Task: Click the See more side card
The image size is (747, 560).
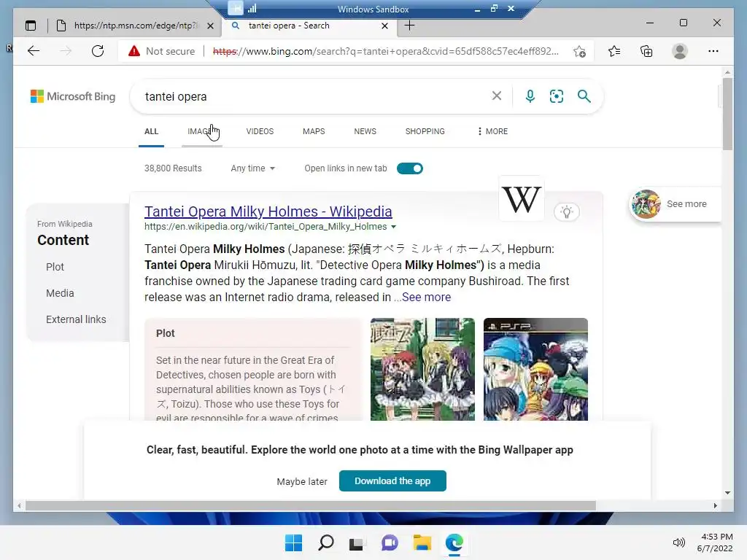Action: tap(676, 204)
